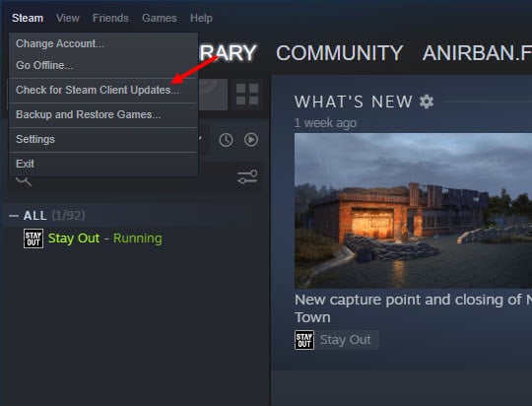The image size is (532, 406).
Task: Open the New capture point news headline
Action: [x=413, y=308]
